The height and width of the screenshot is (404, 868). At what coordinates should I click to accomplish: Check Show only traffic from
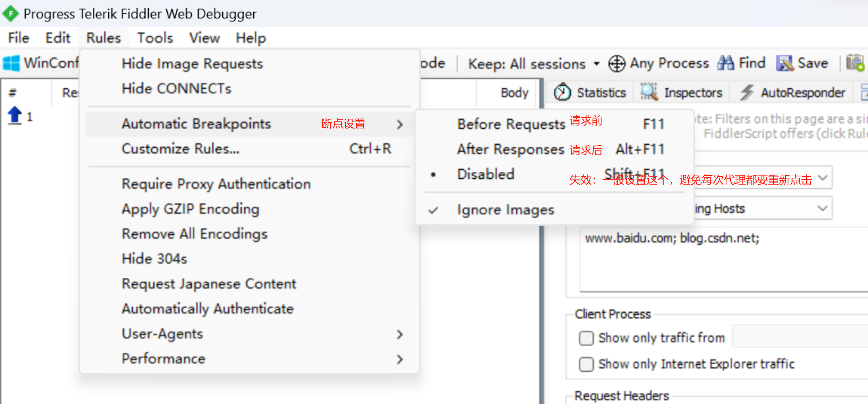tap(586, 338)
